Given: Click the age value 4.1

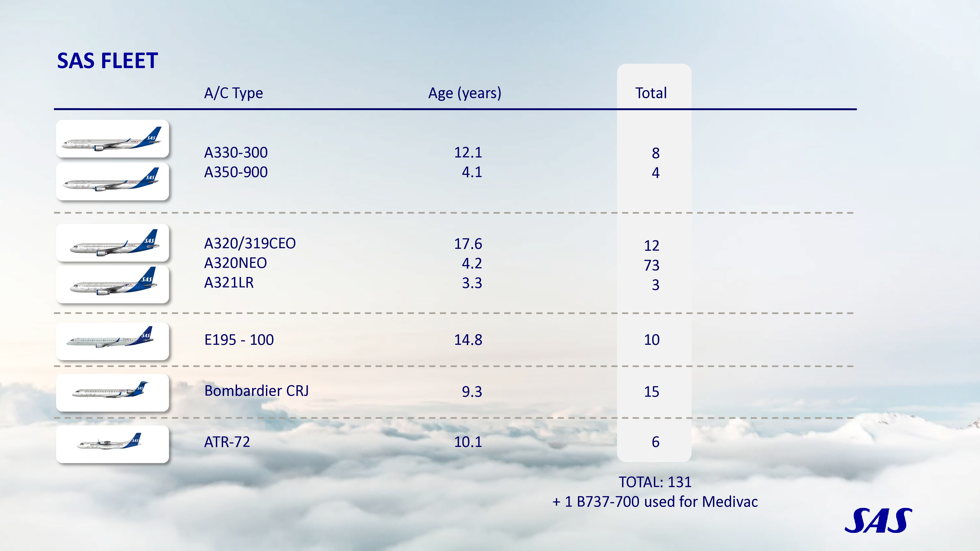Looking at the screenshot, I should [472, 172].
